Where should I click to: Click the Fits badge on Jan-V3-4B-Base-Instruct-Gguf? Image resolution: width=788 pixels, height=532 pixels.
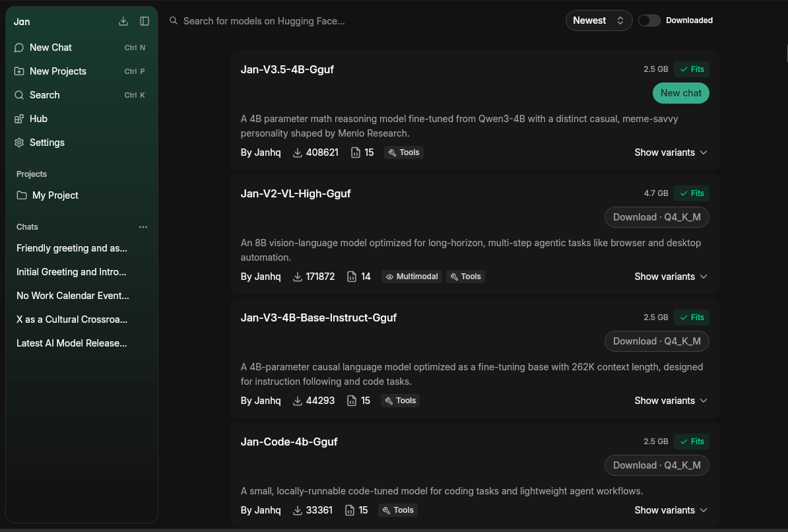click(x=692, y=317)
